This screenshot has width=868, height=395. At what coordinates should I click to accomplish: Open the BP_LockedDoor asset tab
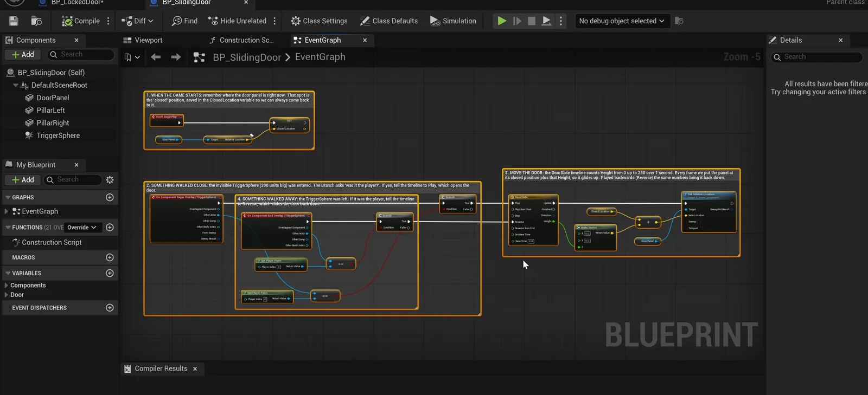pyautogui.click(x=77, y=3)
